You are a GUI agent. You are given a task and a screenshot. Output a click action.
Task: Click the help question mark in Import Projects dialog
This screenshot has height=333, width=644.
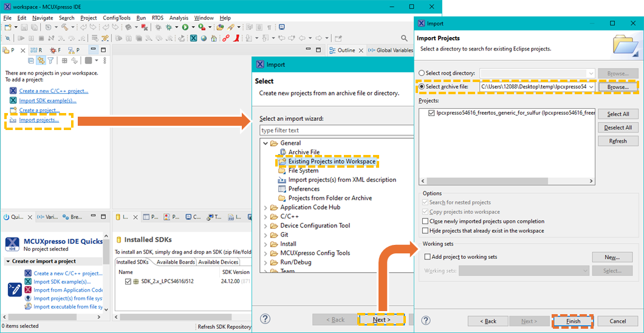pyautogui.click(x=426, y=320)
